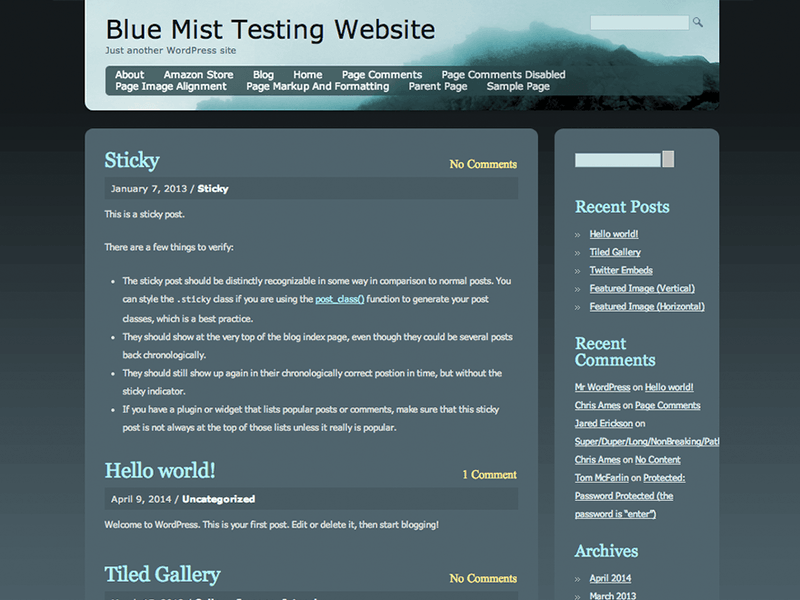Image resolution: width=800 pixels, height=600 pixels.
Task: Click the Mr WordPress commenter link
Action: point(602,387)
